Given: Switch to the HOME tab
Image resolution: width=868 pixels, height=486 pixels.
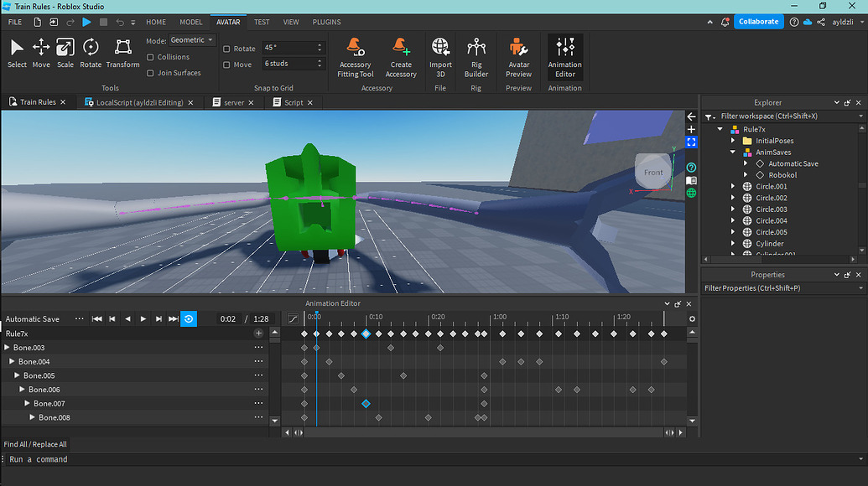Looking at the screenshot, I should coord(156,22).
